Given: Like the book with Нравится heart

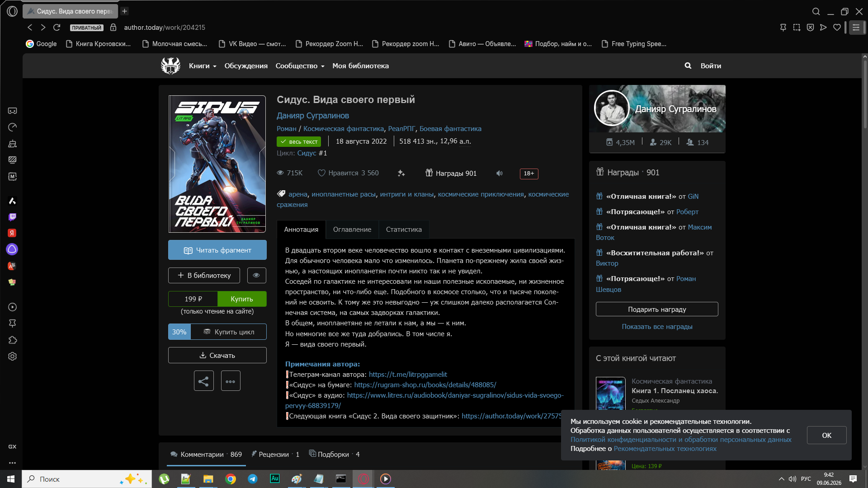Looking at the screenshot, I should click(348, 173).
